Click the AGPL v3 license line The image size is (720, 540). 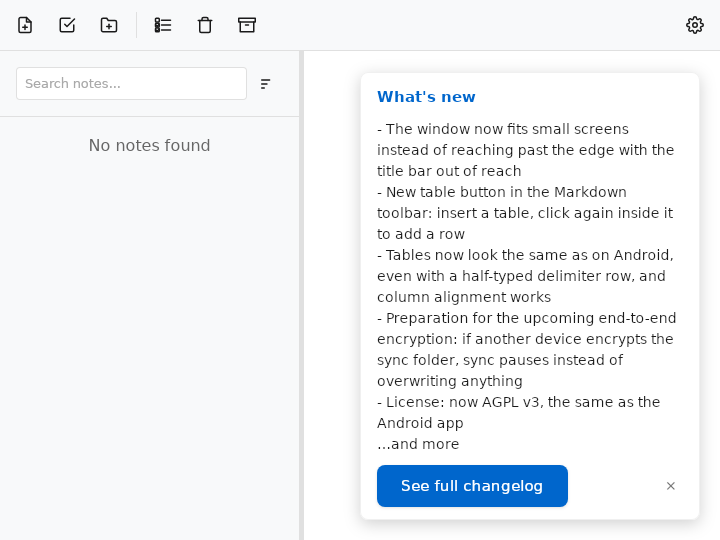coord(518,412)
